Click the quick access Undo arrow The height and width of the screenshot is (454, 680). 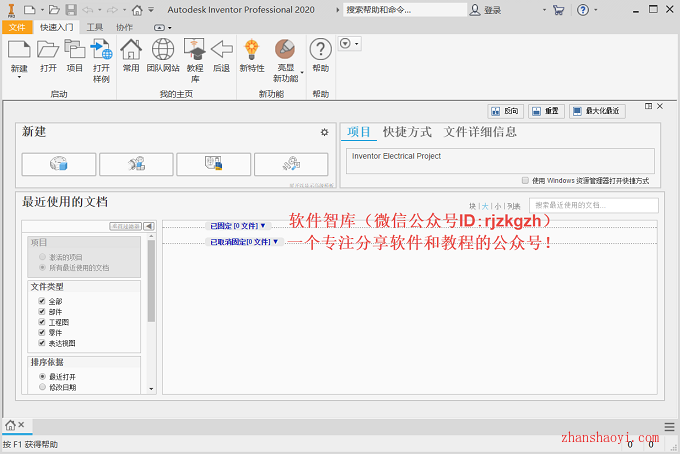(x=87, y=10)
